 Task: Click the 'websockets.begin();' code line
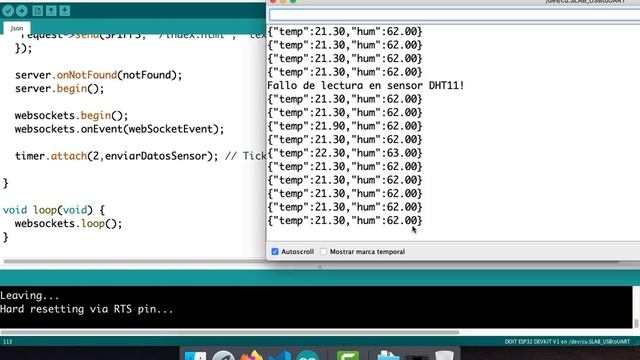[x=71, y=116]
